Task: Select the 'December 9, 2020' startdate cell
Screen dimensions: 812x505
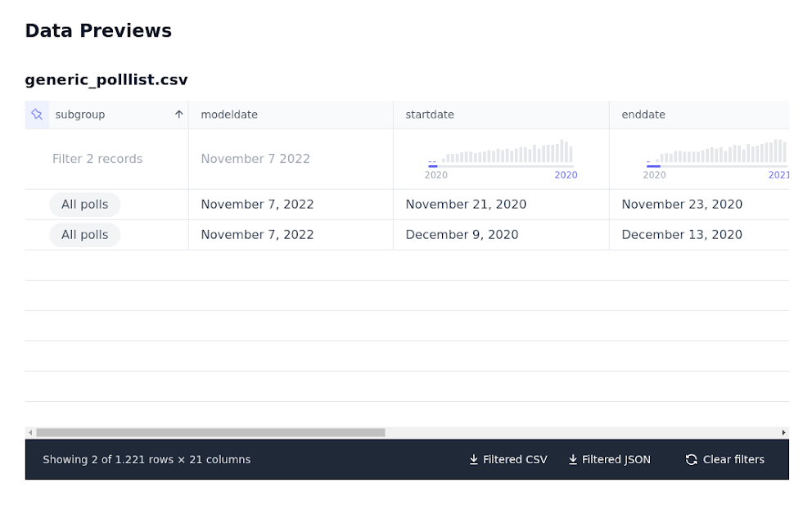Action: pos(501,235)
